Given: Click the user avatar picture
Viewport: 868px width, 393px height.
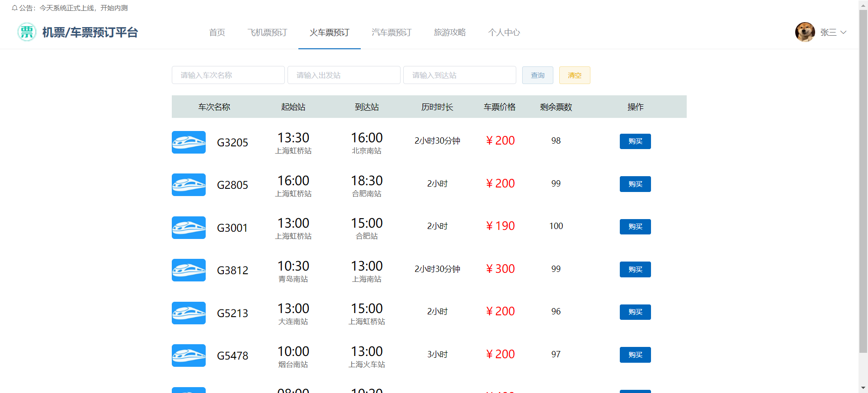Looking at the screenshot, I should click(x=805, y=32).
